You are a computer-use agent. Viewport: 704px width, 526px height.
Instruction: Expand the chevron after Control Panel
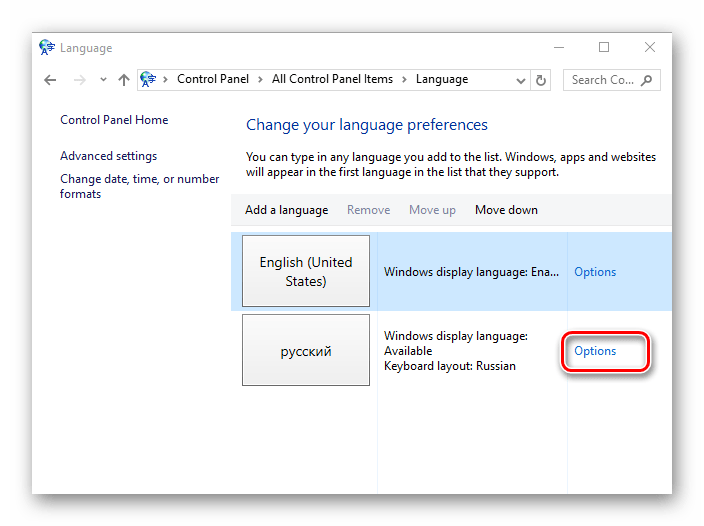[x=262, y=80]
